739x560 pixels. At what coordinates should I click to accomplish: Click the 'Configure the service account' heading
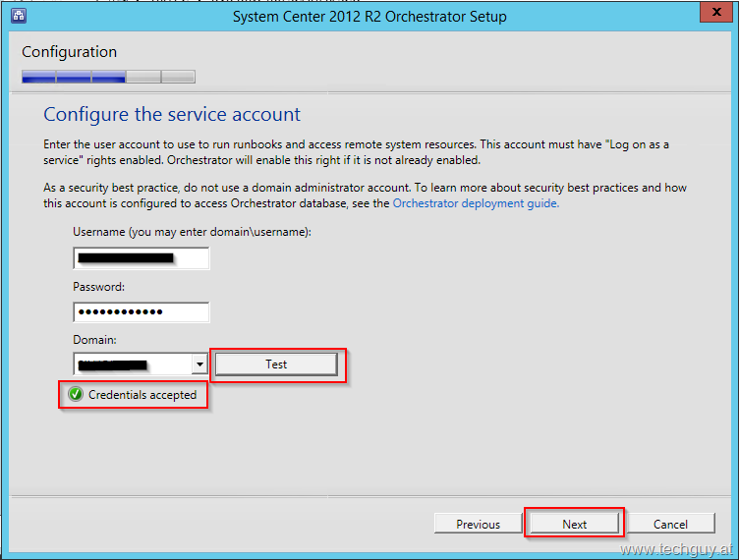pyautogui.click(x=172, y=114)
